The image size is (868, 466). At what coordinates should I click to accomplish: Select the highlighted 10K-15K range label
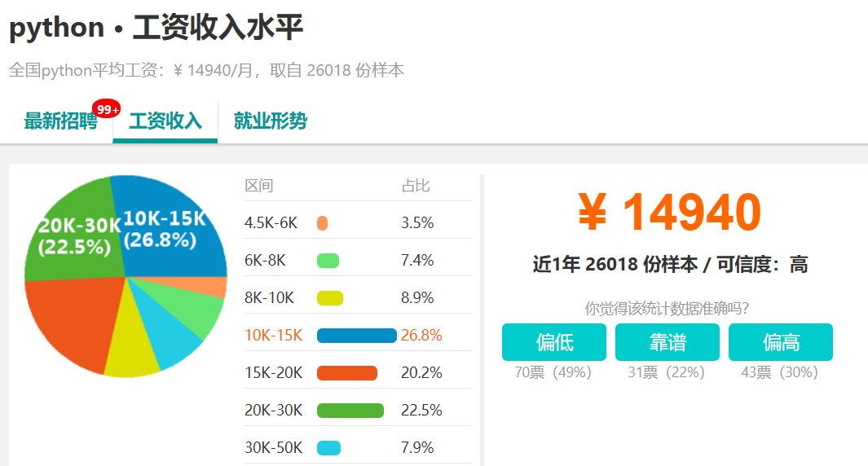click(274, 336)
